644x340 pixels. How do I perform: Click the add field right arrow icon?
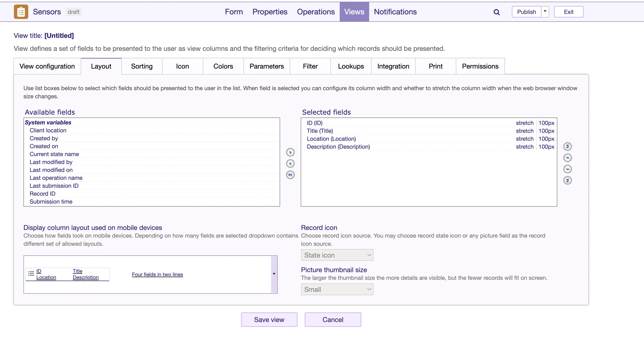coord(290,152)
